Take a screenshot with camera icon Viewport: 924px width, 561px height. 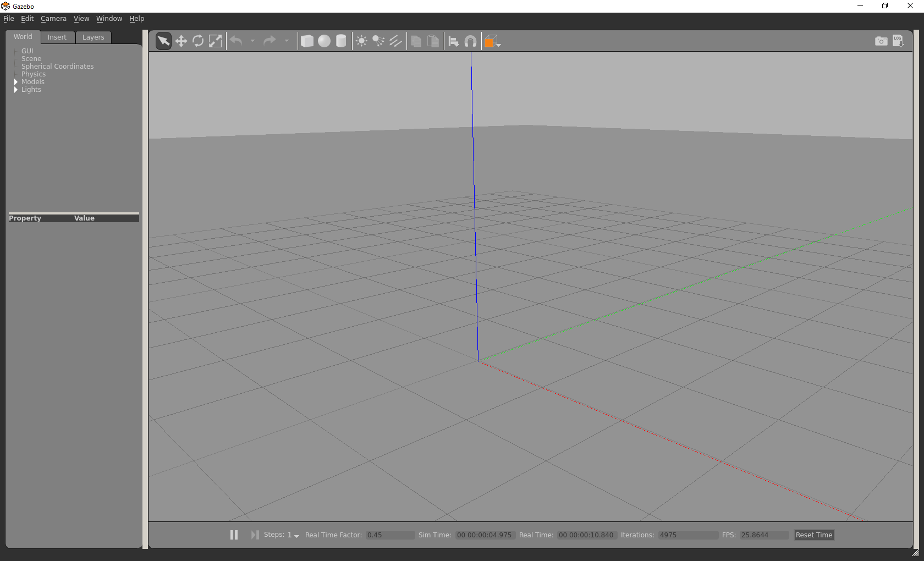(881, 41)
